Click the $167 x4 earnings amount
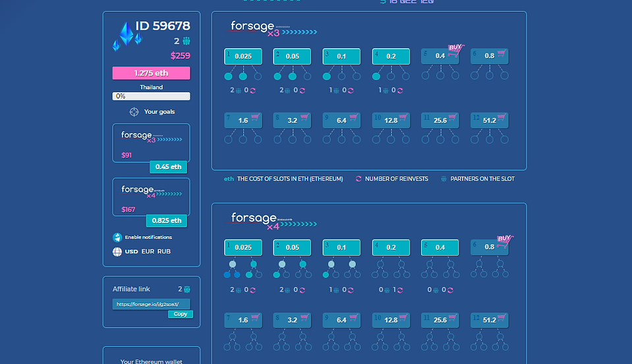 pos(128,209)
